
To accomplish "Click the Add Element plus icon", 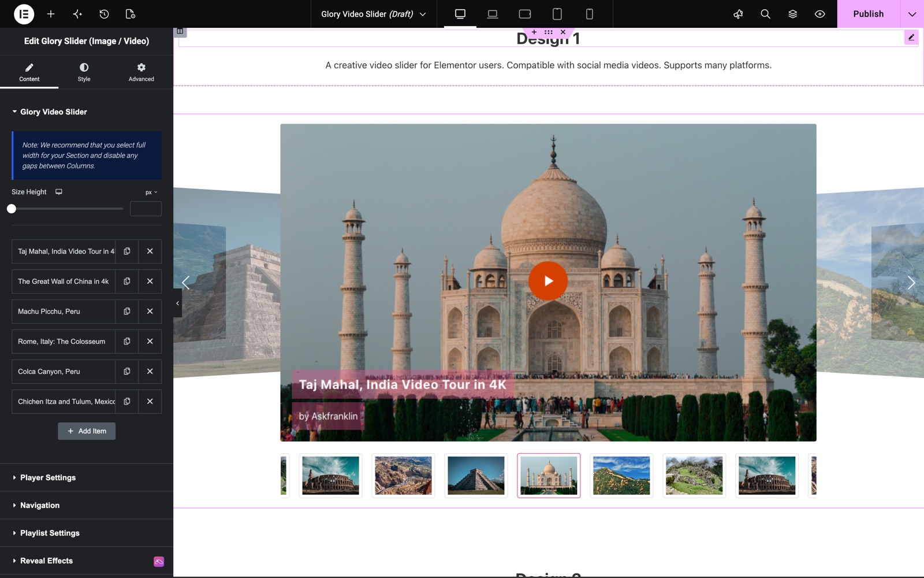I will [x=51, y=14].
